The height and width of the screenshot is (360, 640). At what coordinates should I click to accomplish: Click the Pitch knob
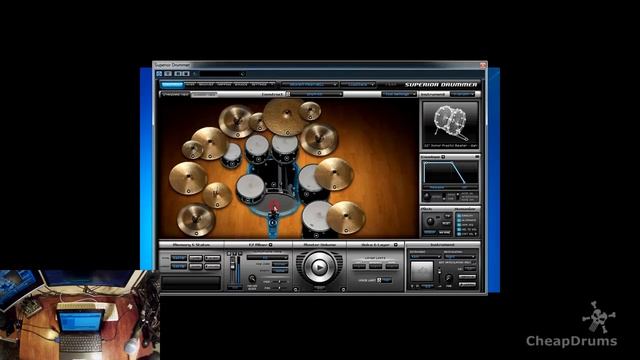pos(430,222)
